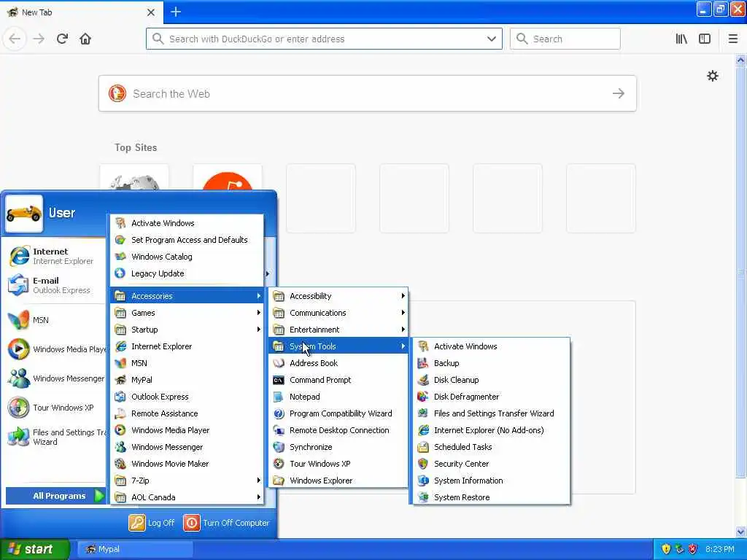Open the browser Library icon
747x560 pixels.
(x=681, y=39)
